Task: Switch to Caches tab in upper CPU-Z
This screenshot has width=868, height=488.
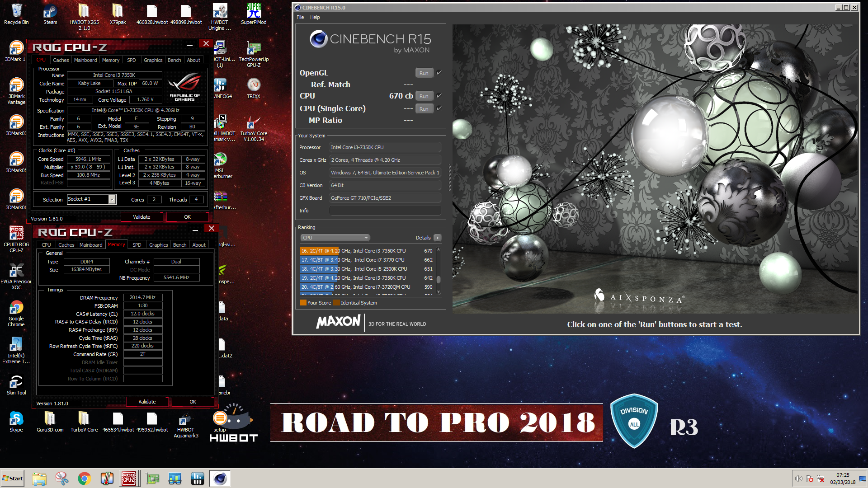Action: tap(61, 60)
